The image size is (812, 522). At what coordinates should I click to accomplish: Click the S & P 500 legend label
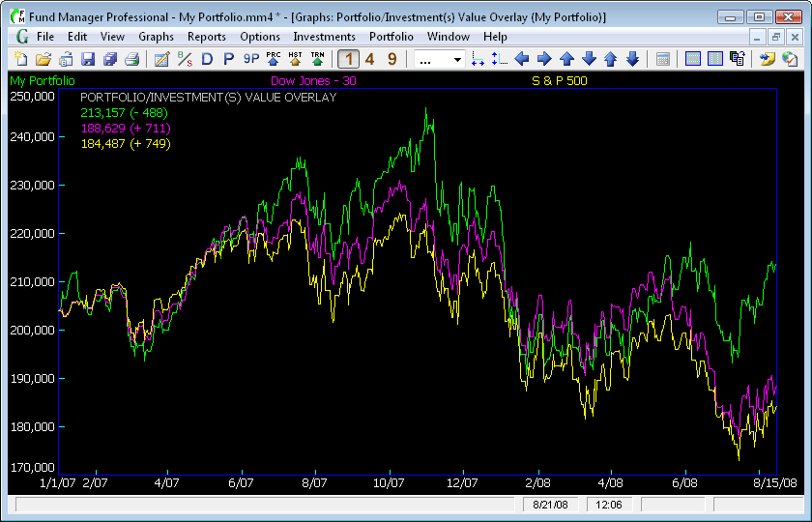[x=560, y=81]
